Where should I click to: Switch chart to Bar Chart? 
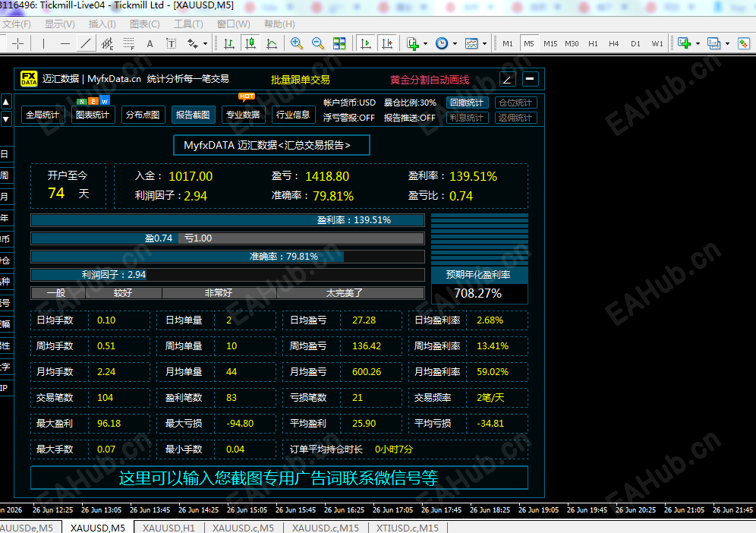pyautogui.click(x=229, y=44)
